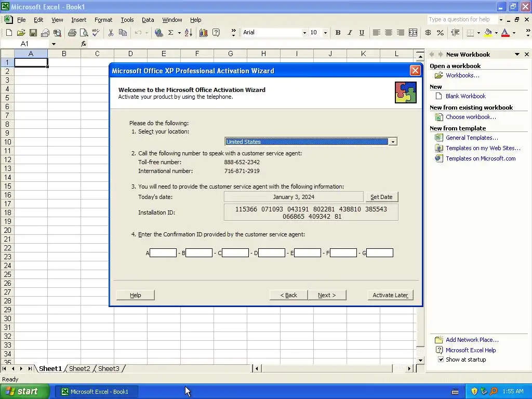Screen dimensions: 532x399
Task: Open the Arial font name dropdown
Action: 304,33
